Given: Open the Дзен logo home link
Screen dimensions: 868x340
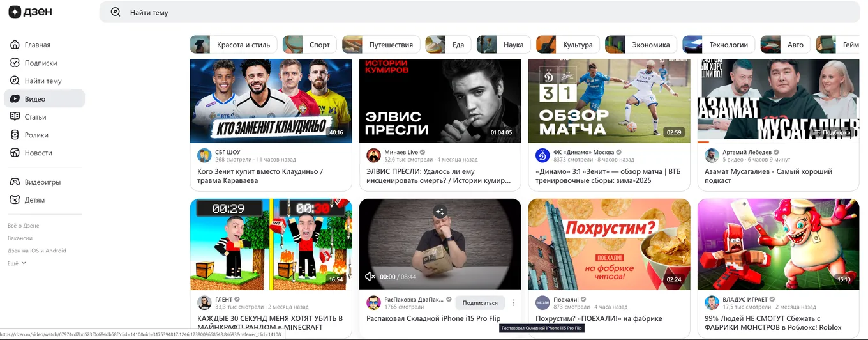Looking at the screenshot, I should pyautogui.click(x=30, y=12).
